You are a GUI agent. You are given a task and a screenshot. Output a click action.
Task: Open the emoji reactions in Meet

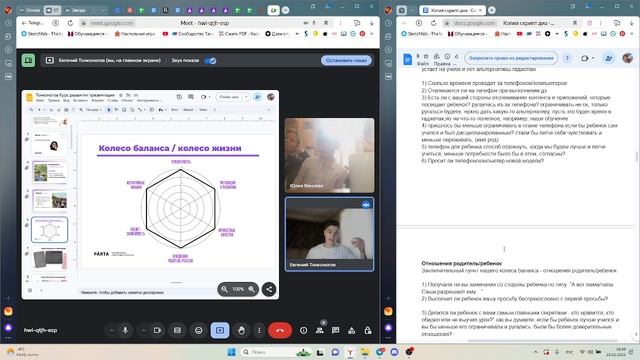pyautogui.click(x=198, y=330)
